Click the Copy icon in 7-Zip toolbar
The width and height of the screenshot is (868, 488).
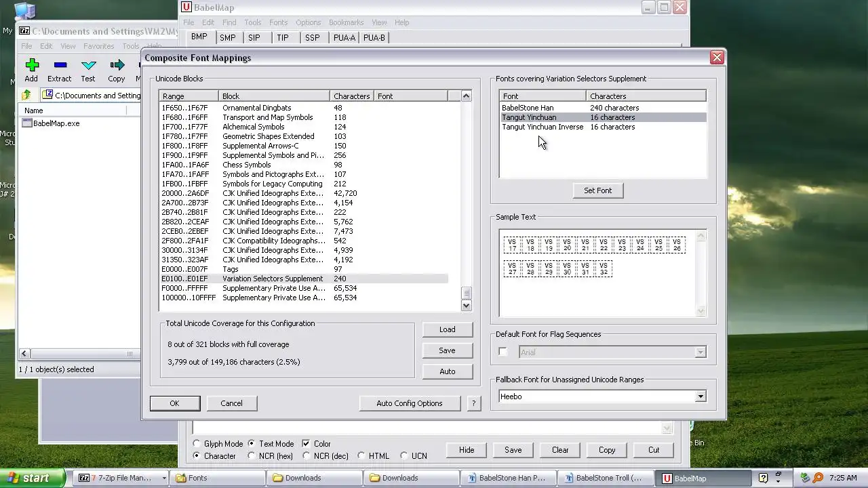pos(117,65)
